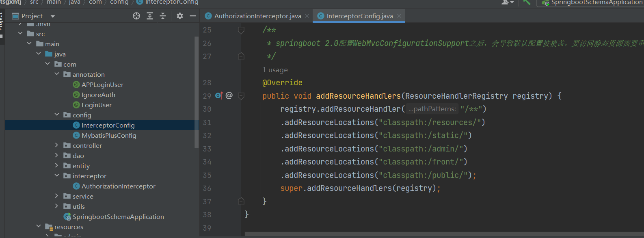Click the override gutter icon on line 29
This screenshot has width=644, height=238.
(x=219, y=96)
